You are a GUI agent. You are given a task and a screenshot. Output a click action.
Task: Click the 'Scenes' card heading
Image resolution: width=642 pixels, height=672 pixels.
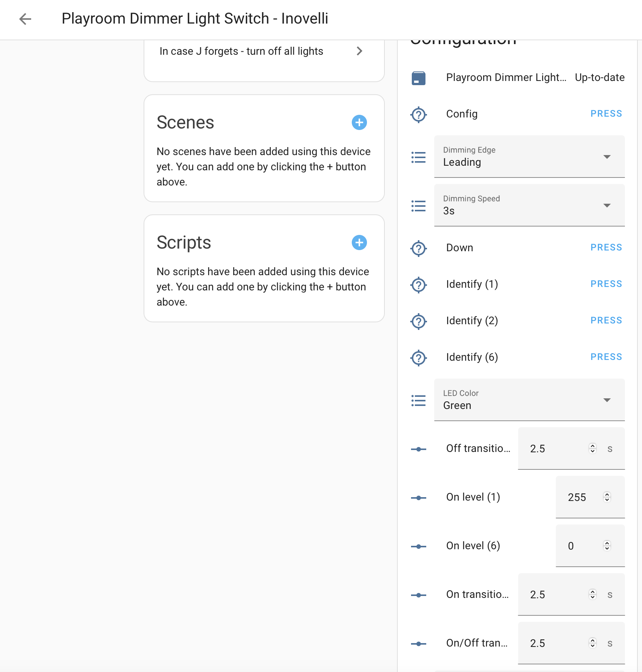[185, 122]
